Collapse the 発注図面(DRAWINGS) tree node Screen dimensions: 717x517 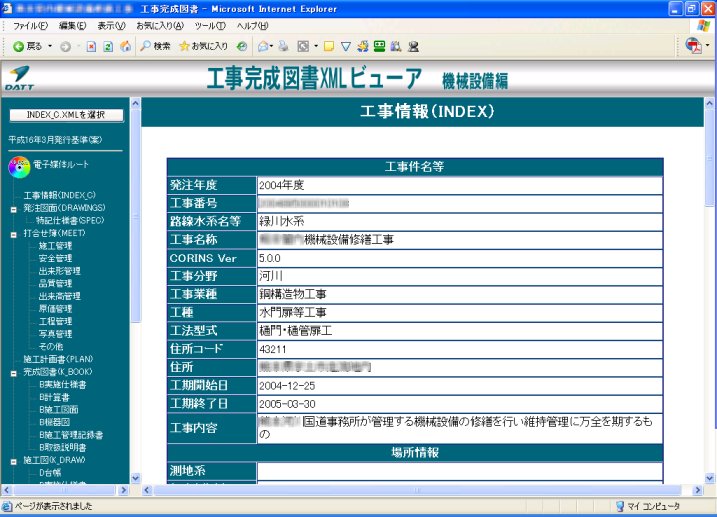point(14,209)
